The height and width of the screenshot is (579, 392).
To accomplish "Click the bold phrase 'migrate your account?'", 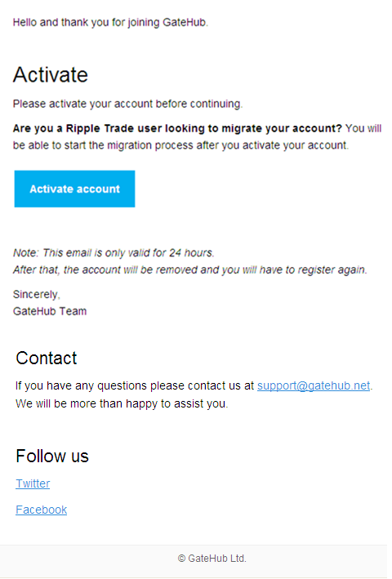I will (x=282, y=128).
